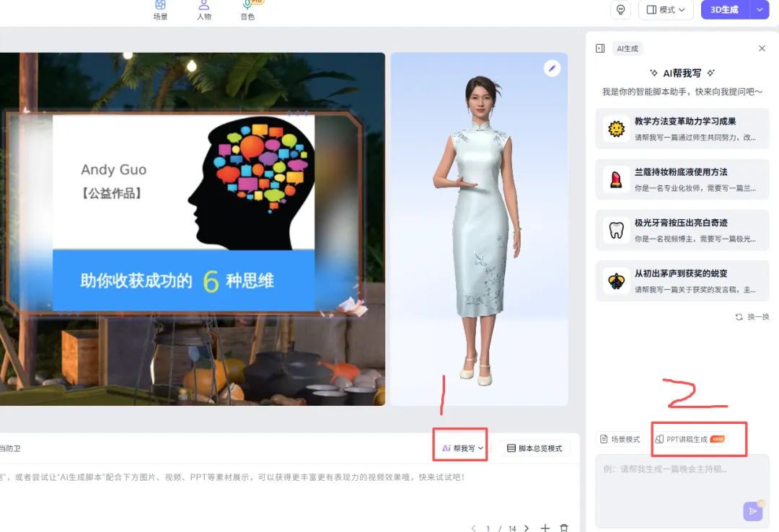Open the Ai 帮我写 dropdown
The height and width of the screenshot is (532, 779).
coord(462,448)
